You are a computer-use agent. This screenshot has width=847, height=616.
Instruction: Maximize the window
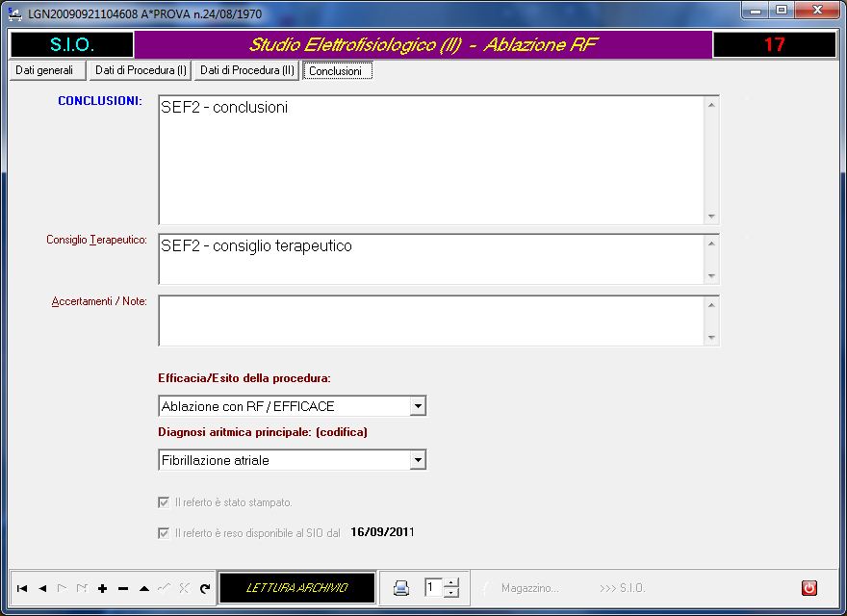(x=782, y=11)
